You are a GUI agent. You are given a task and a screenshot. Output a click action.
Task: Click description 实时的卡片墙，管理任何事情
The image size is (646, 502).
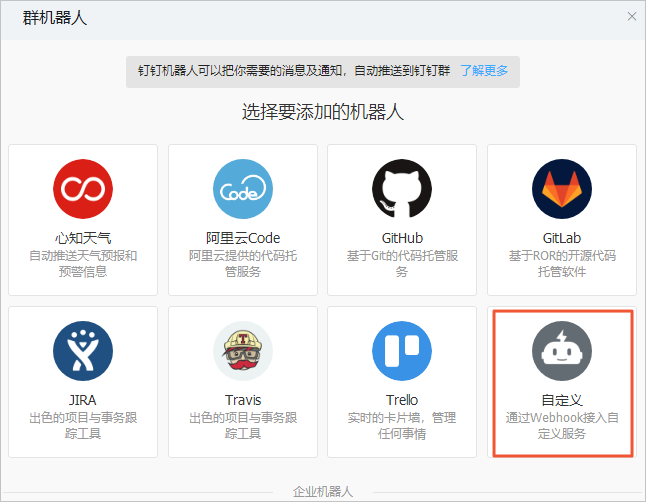point(402,425)
